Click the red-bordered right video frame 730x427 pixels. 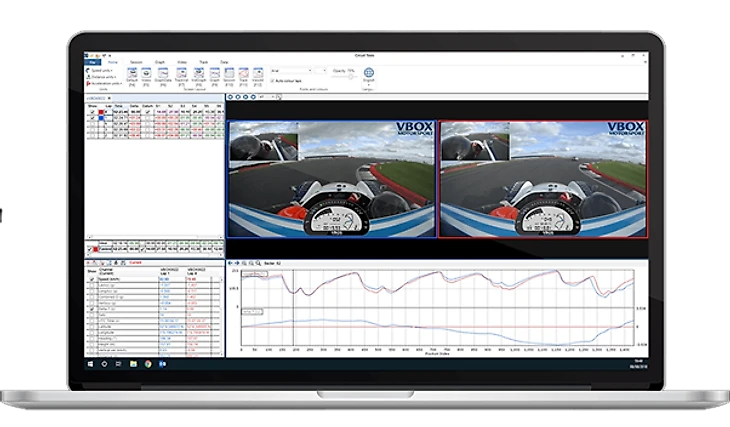coord(543,179)
